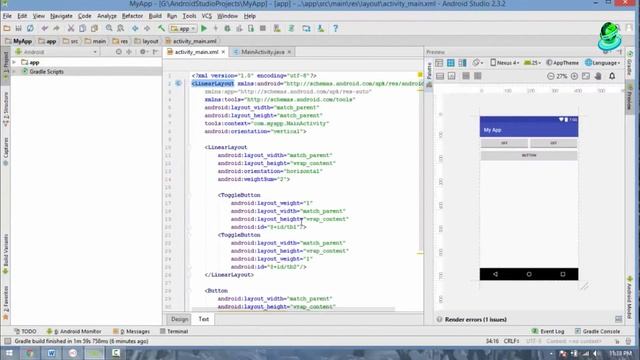Click the Replace icon in toolbar
640x360 pixels.
pos(121,29)
